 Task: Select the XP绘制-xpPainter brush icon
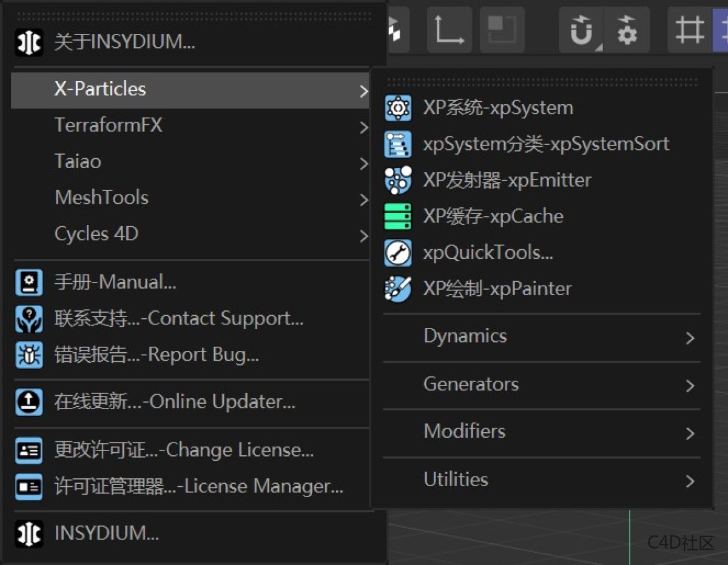click(397, 289)
